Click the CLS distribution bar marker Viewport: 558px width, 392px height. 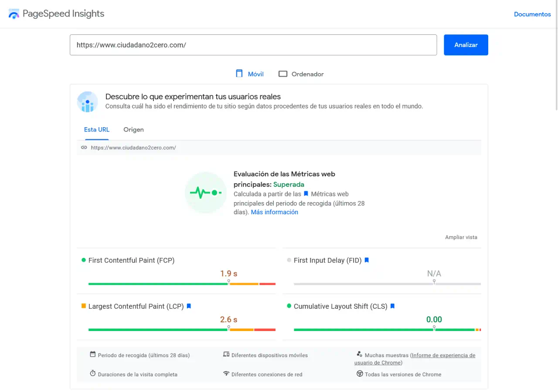(x=434, y=328)
